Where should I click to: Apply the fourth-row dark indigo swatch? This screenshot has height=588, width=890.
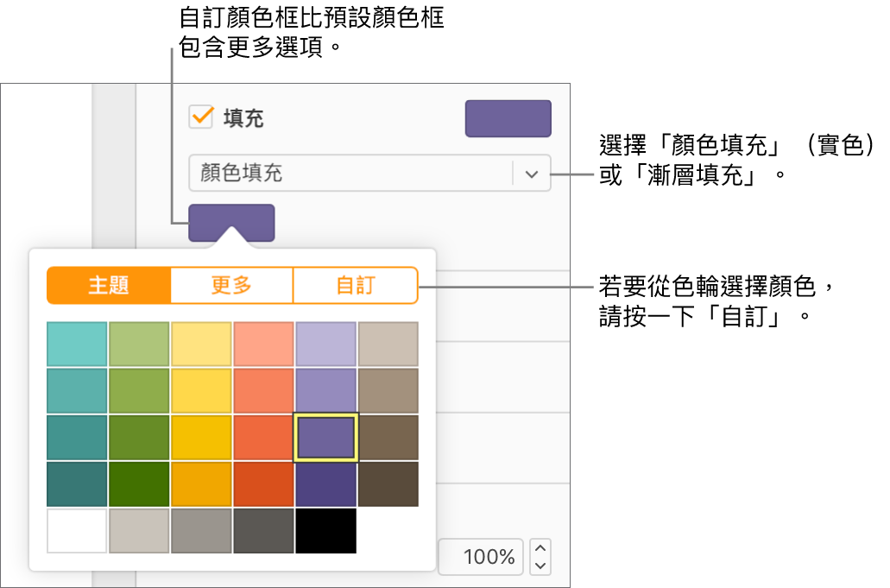coord(325,484)
